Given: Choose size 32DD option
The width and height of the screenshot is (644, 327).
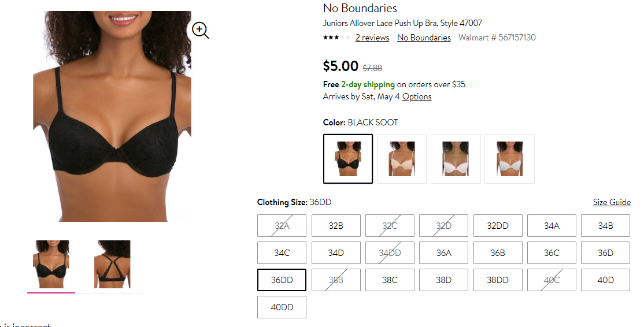Looking at the screenshot, I should (x=498, y=226).
